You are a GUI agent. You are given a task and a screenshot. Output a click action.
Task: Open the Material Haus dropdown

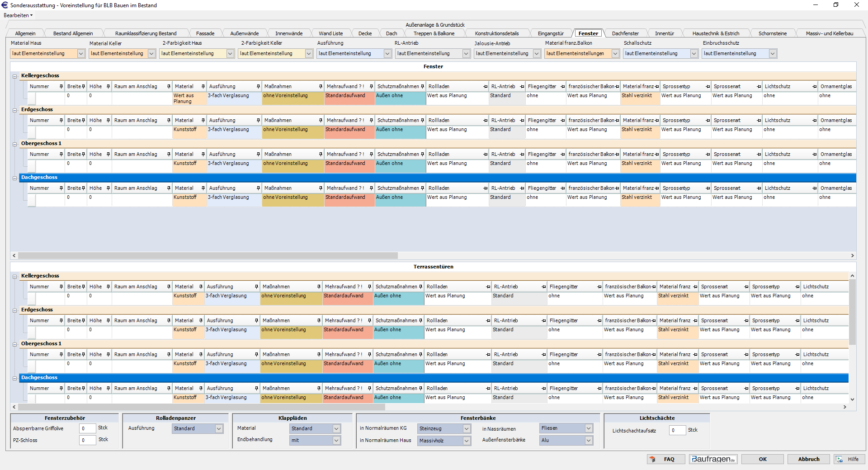tap(81, 54)
